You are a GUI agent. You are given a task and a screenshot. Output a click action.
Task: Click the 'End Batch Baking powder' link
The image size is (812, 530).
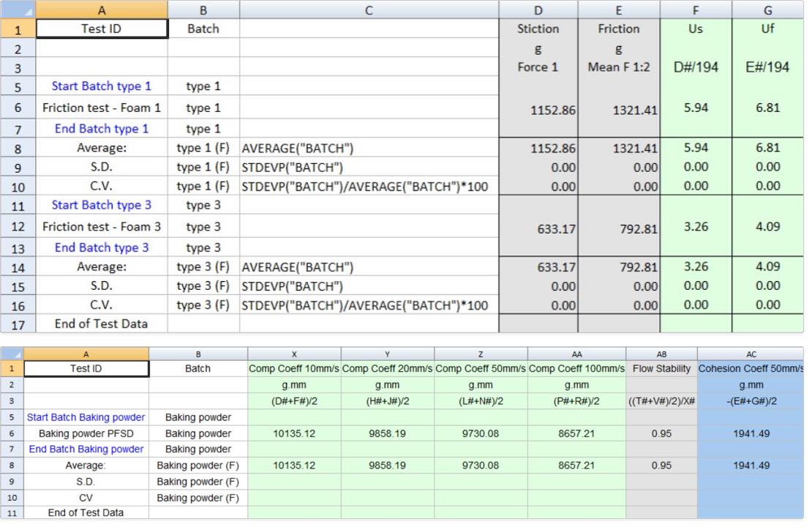pos(86,449)
